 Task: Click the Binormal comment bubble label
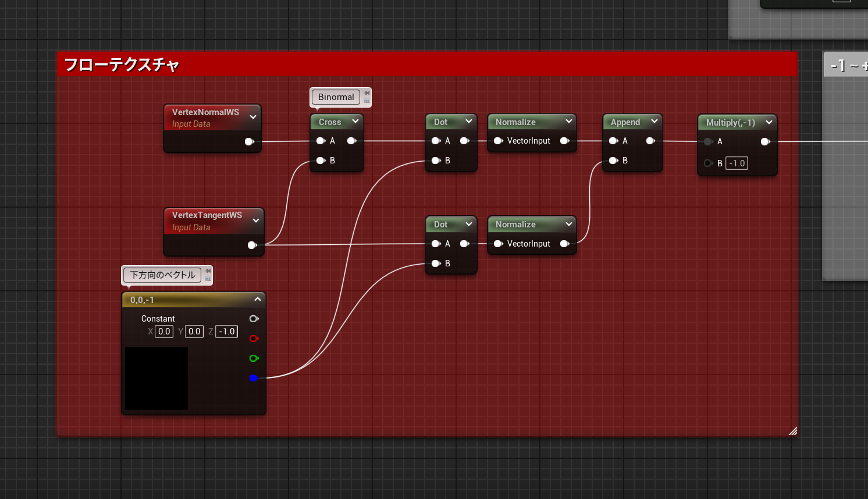(336, 97)
